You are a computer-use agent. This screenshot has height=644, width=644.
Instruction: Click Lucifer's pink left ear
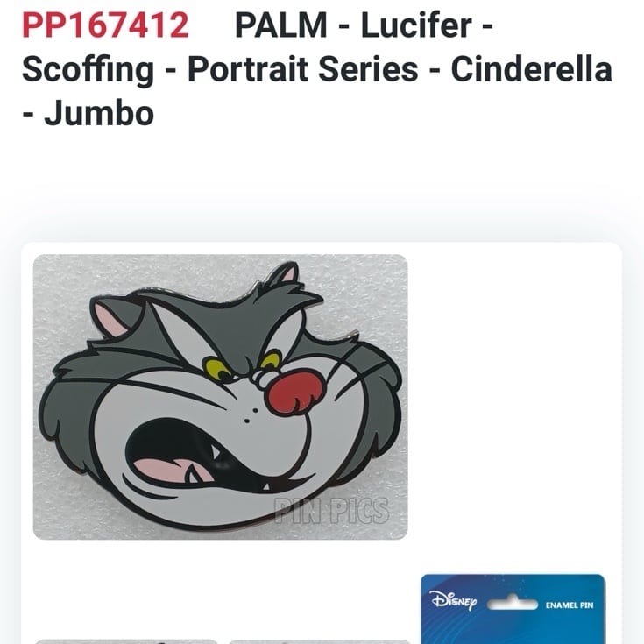click(x=107, y=317)
